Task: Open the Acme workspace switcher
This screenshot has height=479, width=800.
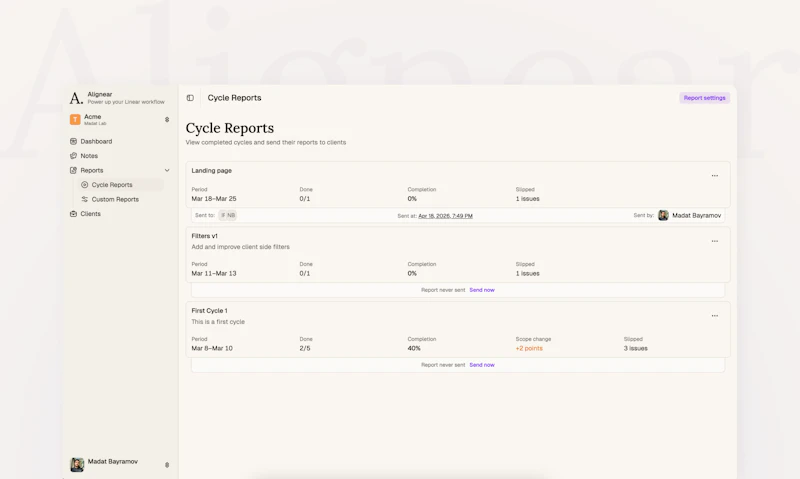Action: click(x=120, y=119)
